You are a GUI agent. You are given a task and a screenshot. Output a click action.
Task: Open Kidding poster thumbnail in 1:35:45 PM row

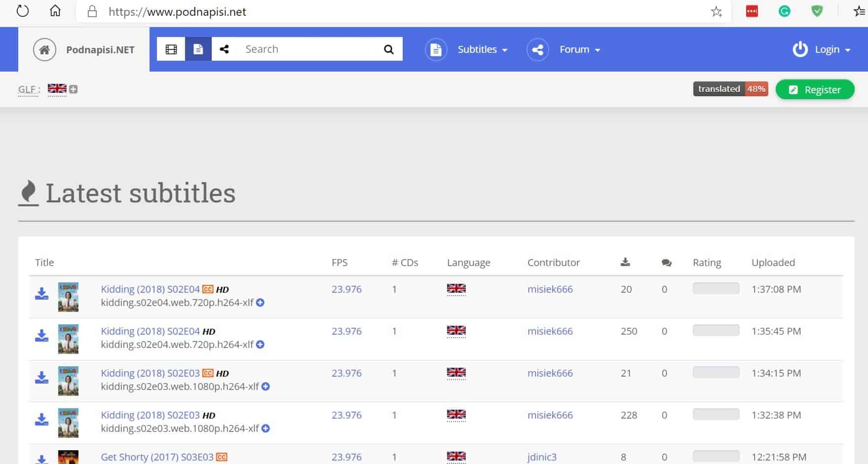[68, 339]
